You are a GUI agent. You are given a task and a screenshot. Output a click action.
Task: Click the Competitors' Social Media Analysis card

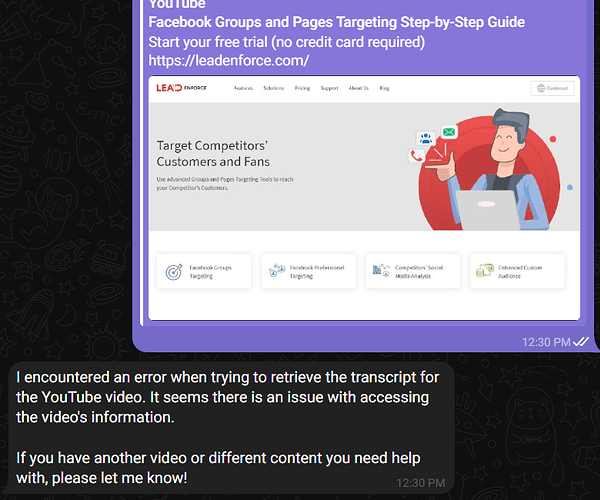pos(413,271)
